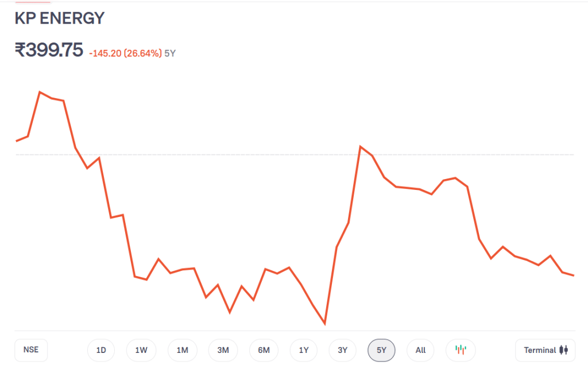Viewport: 588px width, 369px height.
Task: View All-time price range
Action: click(x=420, y=350)
